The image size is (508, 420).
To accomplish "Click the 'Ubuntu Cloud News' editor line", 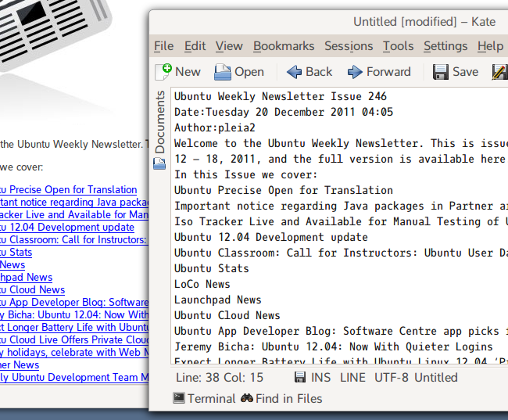I will (x=227, y=315).
